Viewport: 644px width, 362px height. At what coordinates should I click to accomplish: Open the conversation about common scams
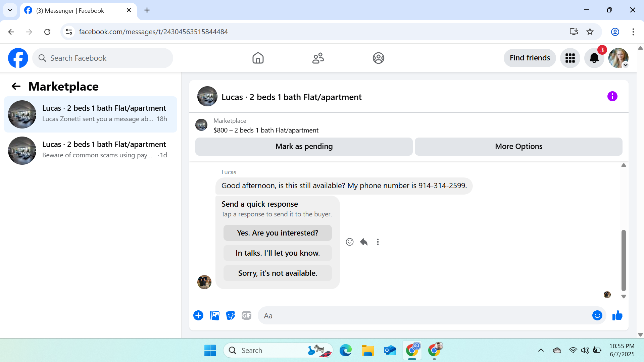[x=91, y=151]
